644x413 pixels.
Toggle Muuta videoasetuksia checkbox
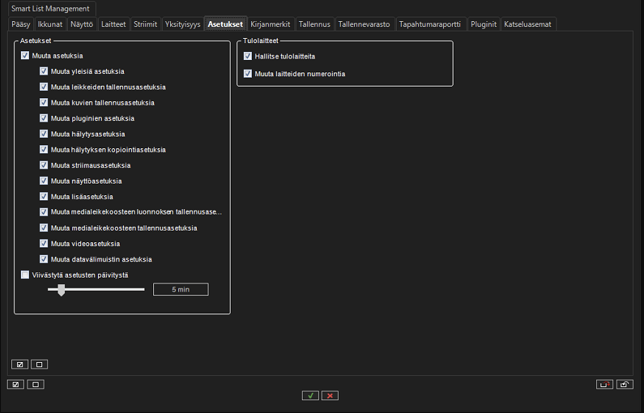(44, 243)
